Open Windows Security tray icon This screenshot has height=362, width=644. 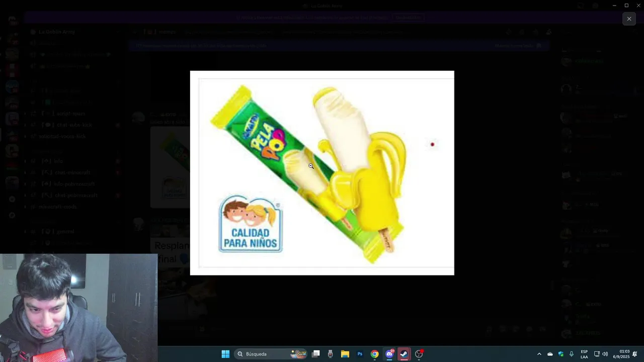[560, 354]
